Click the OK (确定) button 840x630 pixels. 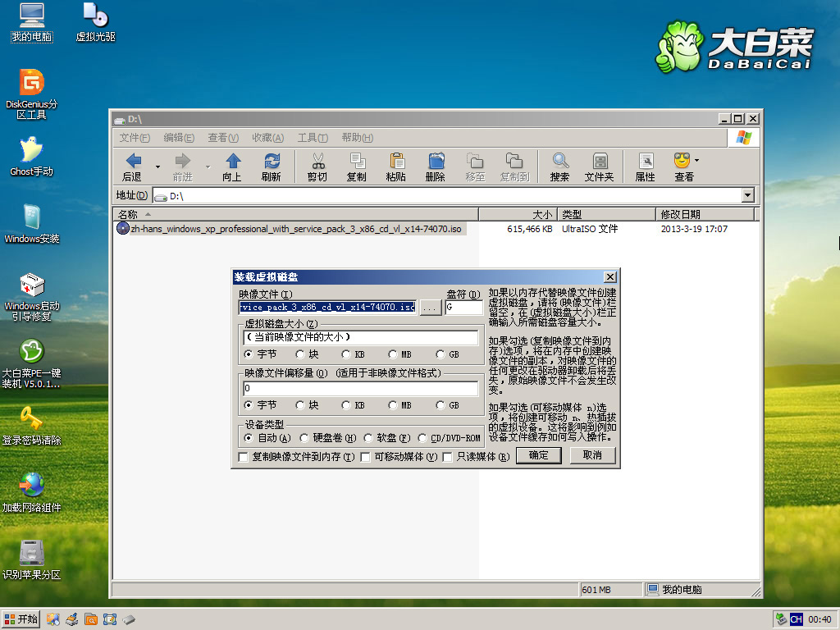click(x=538, y=455)
